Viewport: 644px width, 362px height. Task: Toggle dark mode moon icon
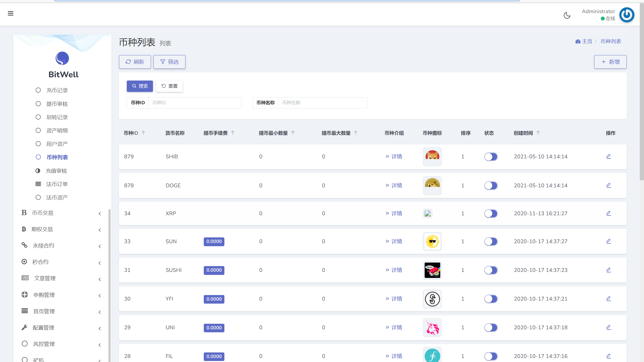coord(567,15)
